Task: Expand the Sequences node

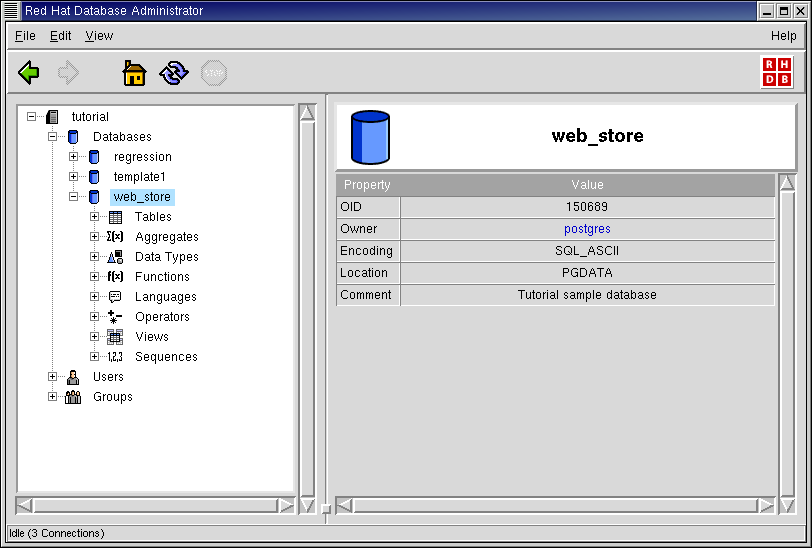Action: (x=94, y=356)
